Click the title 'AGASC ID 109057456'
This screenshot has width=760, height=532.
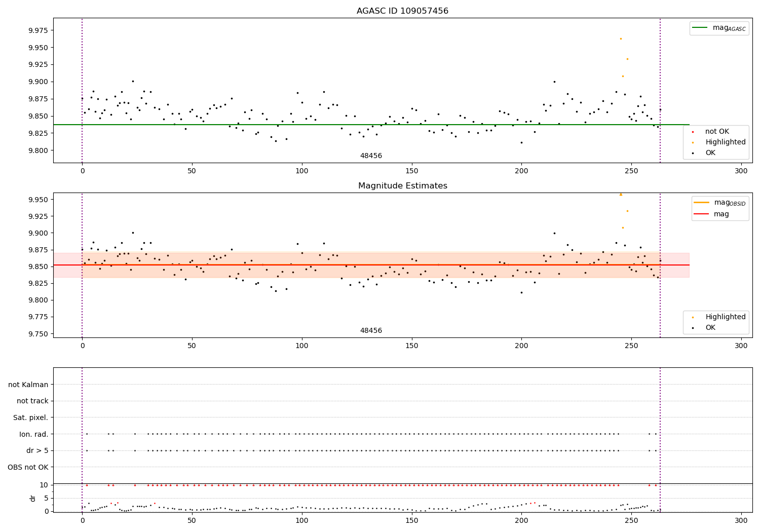402,11
